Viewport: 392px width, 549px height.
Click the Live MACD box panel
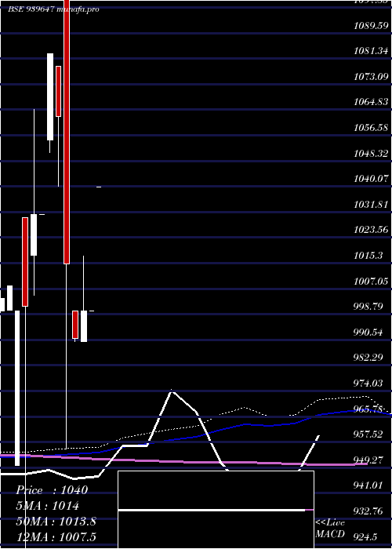coord(216,510)
